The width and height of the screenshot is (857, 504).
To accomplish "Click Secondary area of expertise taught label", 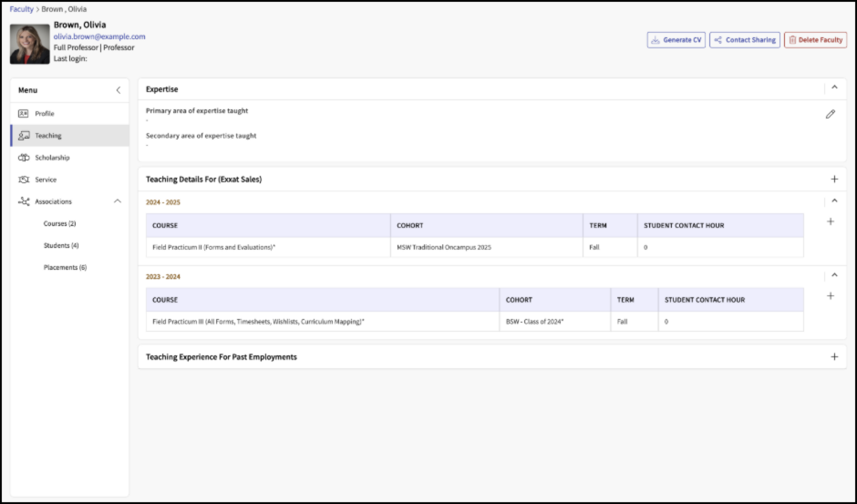I will tap(201, 136).
